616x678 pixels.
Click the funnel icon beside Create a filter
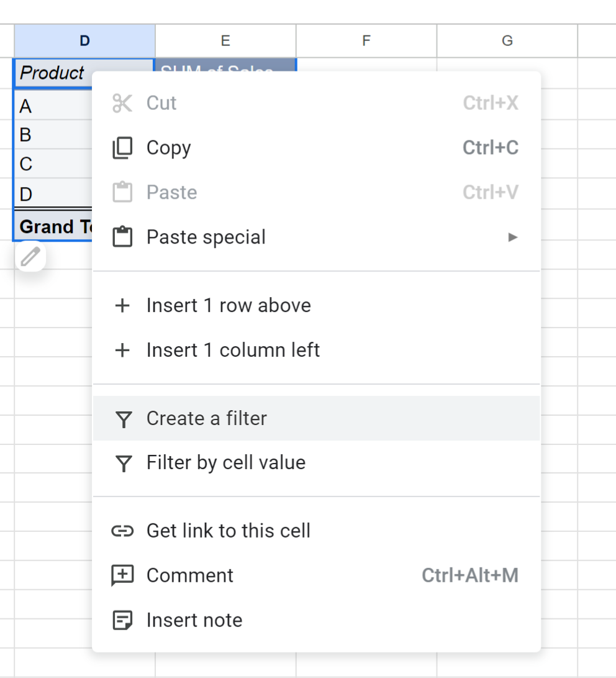[122, 419]
